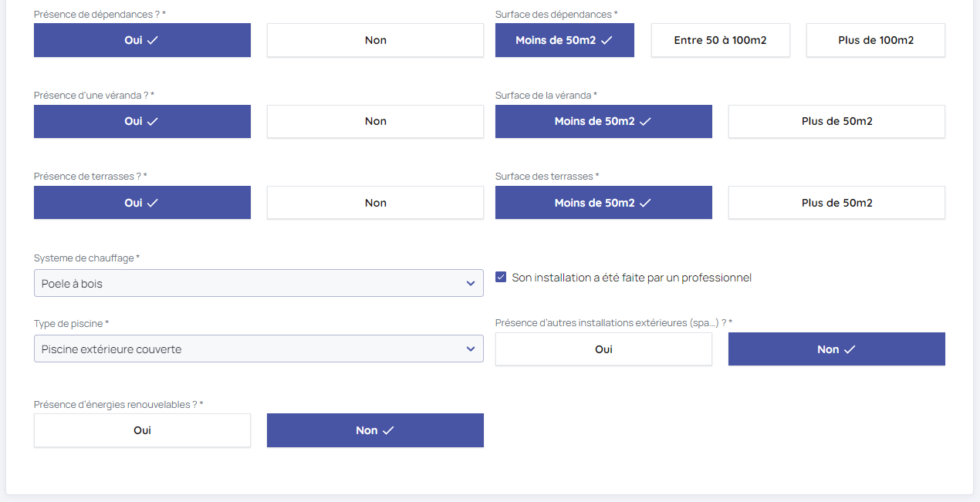980x502 pixels.
Task: Select 'Oui' for Présence d'une véranda
Action: (142, 121)
